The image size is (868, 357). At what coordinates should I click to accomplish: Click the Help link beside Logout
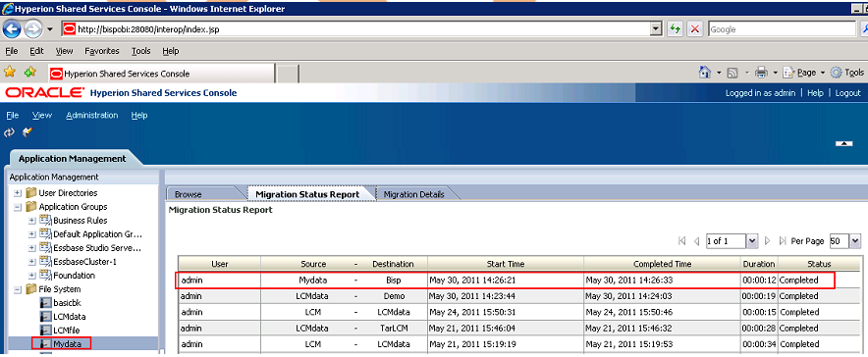tap(815, 93)
